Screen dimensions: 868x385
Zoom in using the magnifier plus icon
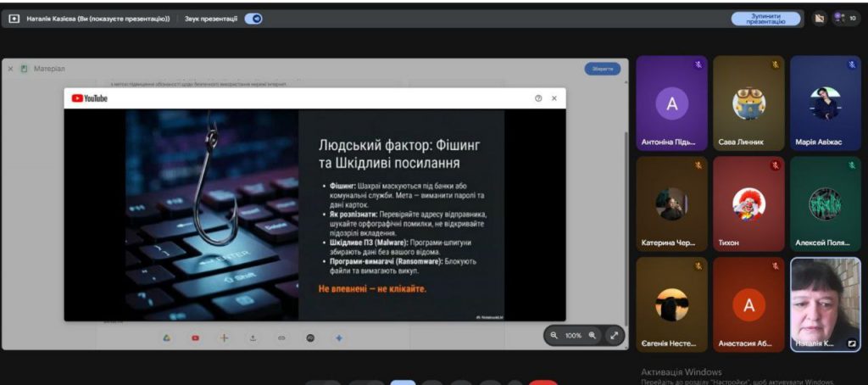tap(592, 336)
